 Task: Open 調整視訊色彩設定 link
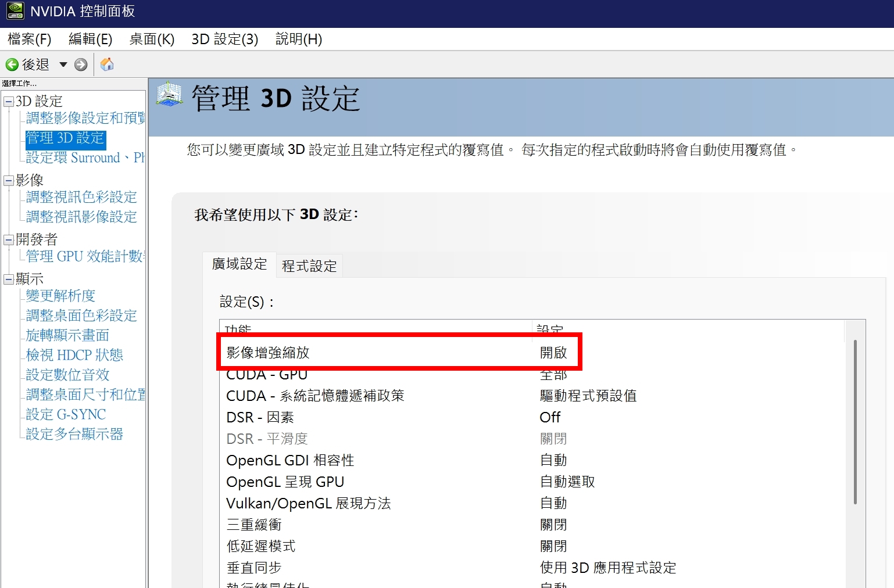pos(81,197)
